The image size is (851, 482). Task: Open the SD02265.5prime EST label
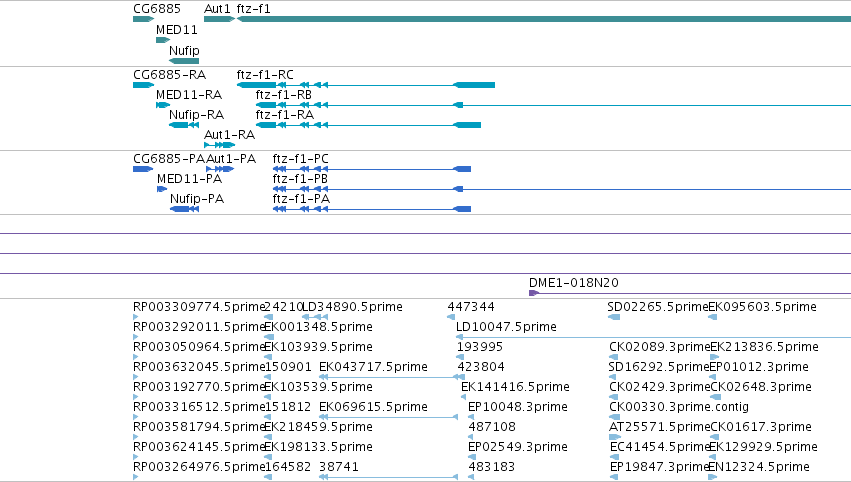coord(658,307)
